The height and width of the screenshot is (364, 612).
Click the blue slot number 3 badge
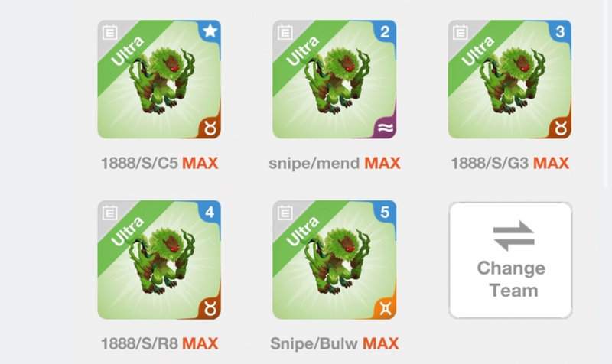point(561,31)
